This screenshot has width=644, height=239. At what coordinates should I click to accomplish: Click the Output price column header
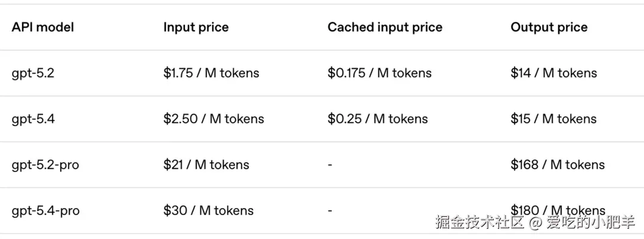[x=549, y=27]
